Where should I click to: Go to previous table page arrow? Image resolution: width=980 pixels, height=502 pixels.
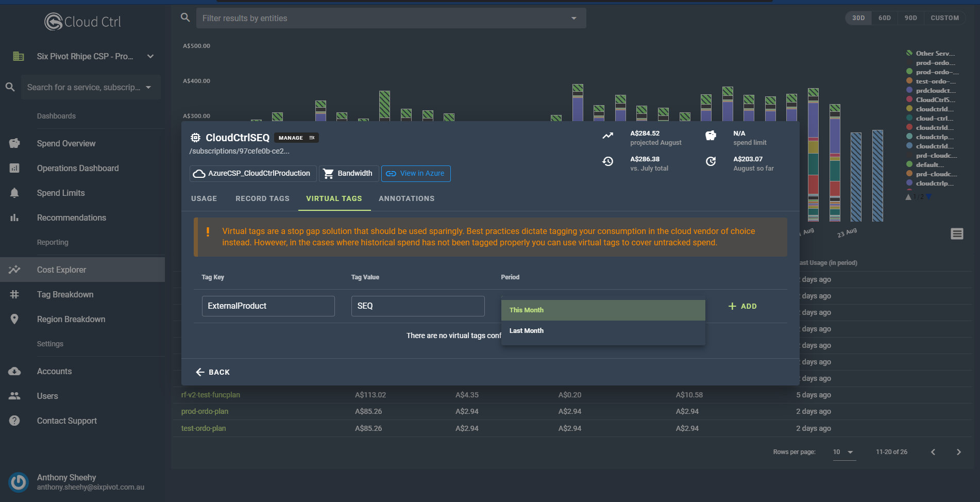pyautogui.click(x=933, y=452)
